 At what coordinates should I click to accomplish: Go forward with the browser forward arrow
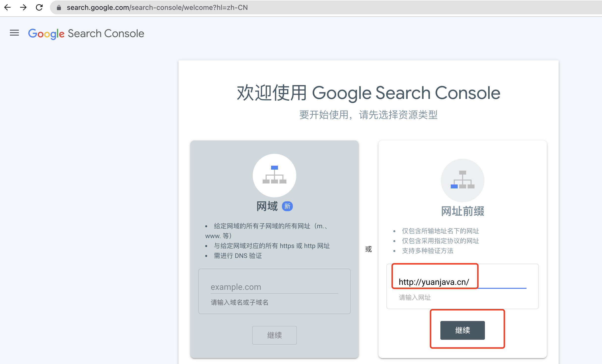tap(23, 7)
